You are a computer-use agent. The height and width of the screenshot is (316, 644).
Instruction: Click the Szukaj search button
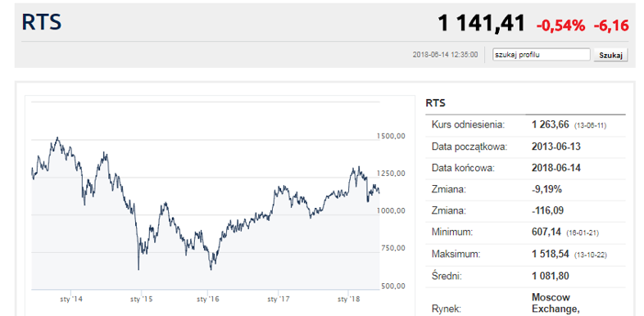(x=610, y=55)
